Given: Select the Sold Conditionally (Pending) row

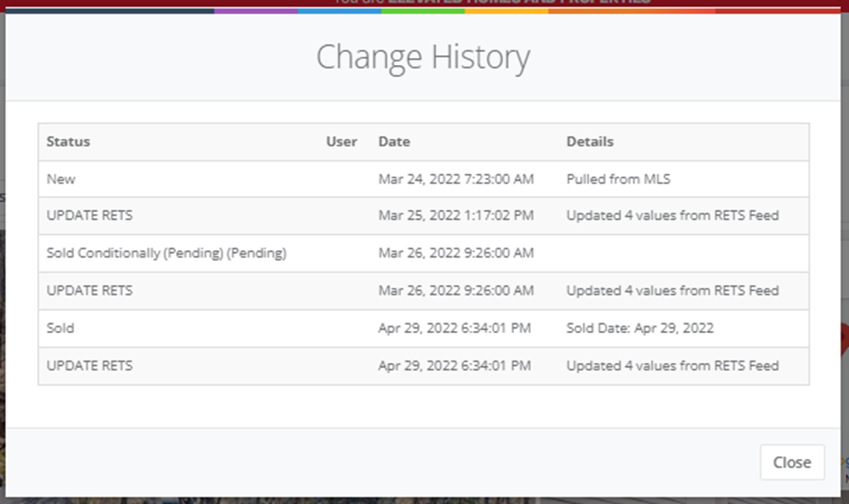Looking at the screenshot, I should point(423,254).
